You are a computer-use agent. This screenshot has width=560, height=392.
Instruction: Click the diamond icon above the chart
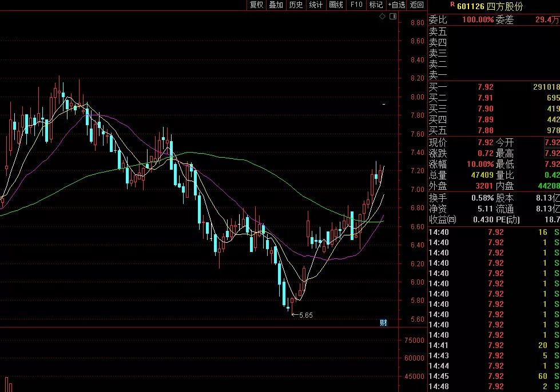click(x=383, y=17)
